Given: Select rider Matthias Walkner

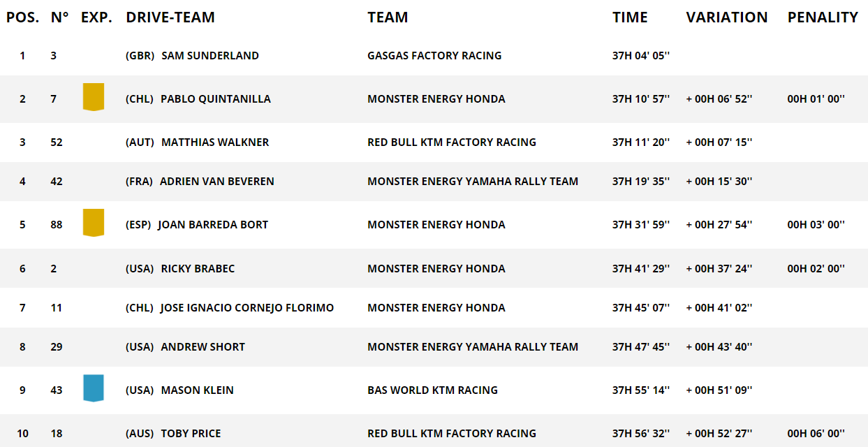Looking at the screenshot, I should 214,142.
